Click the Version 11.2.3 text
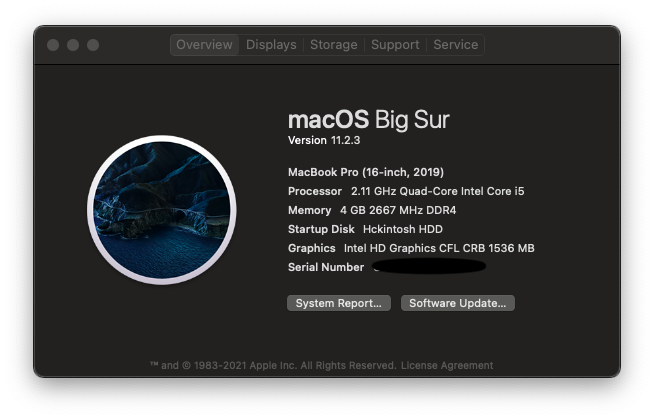 (x=324, y=141)
